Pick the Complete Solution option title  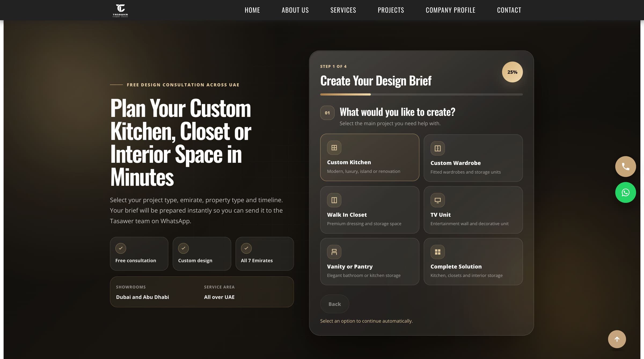click(456, 267)
